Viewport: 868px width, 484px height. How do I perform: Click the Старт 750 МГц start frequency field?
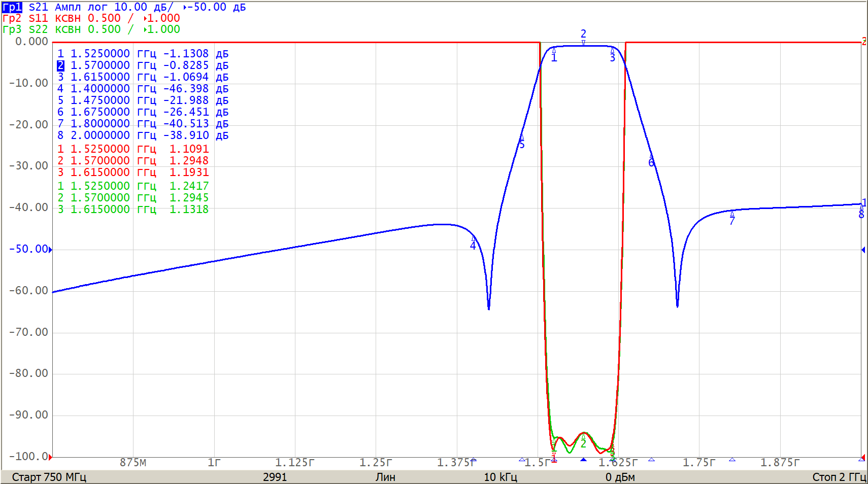tap(49, 477)
